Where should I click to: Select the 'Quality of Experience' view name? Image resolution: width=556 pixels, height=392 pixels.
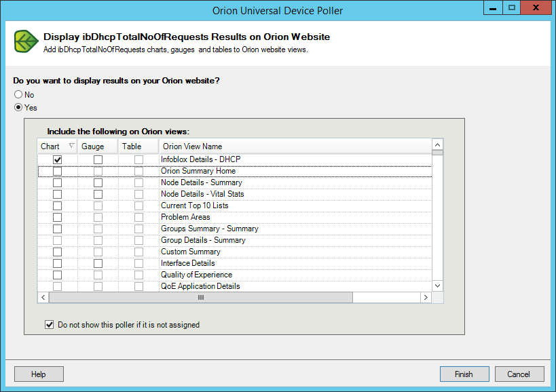click(196, 275)
